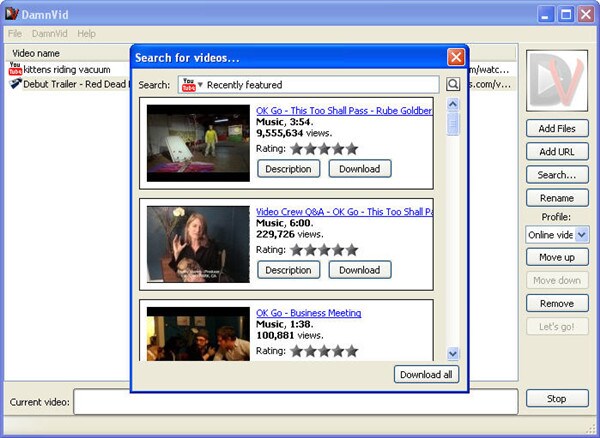Click the Recently featured search field

(308, 85)
